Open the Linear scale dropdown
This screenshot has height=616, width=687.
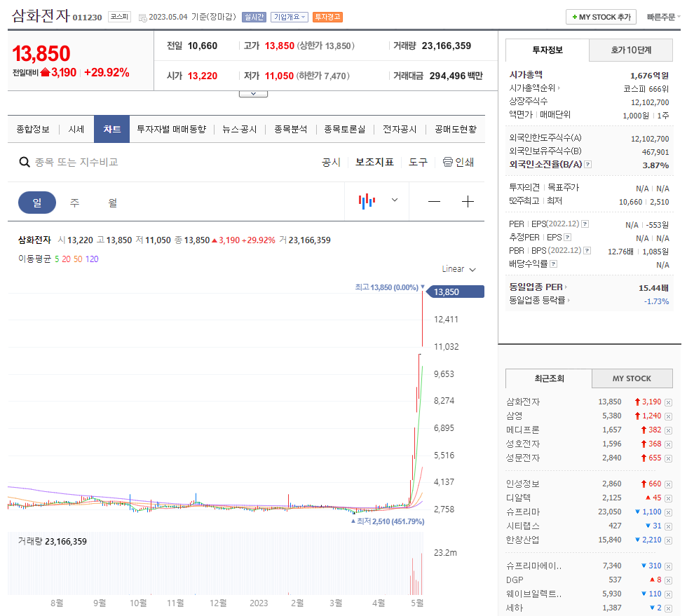(x=458, y=269)
